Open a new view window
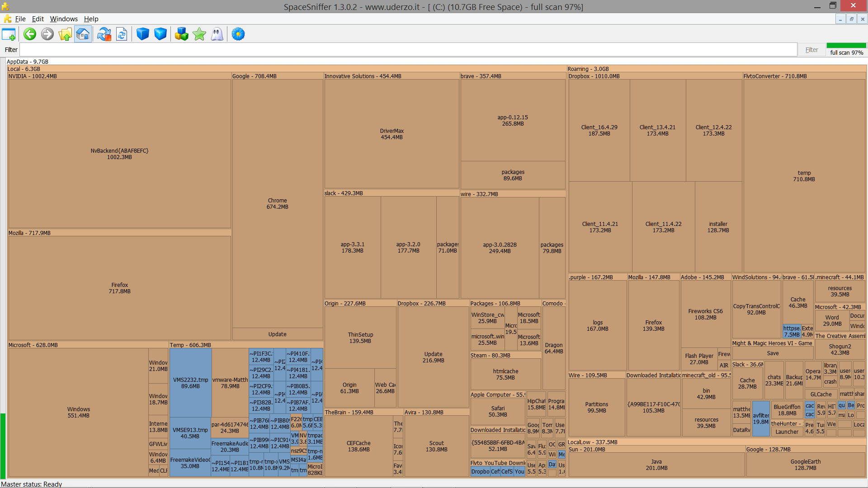The height and width of the screenshot is (488, 868). [9, 34]
